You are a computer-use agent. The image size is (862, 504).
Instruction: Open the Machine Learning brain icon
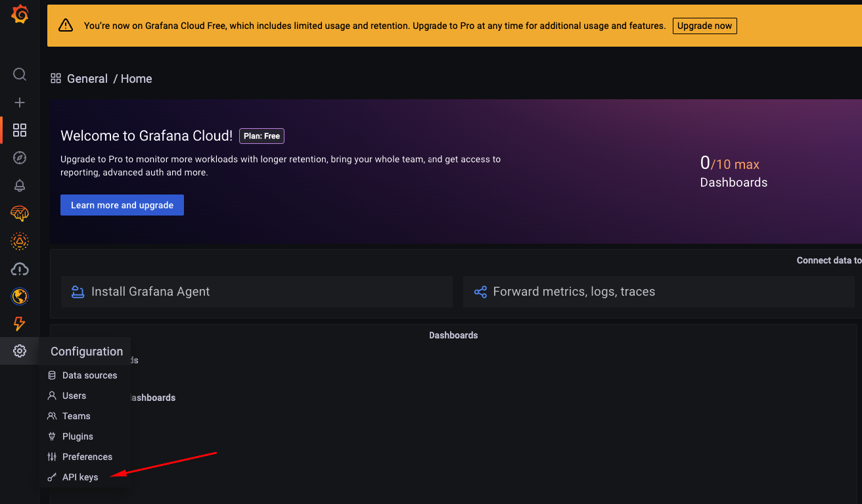[20, 213]
